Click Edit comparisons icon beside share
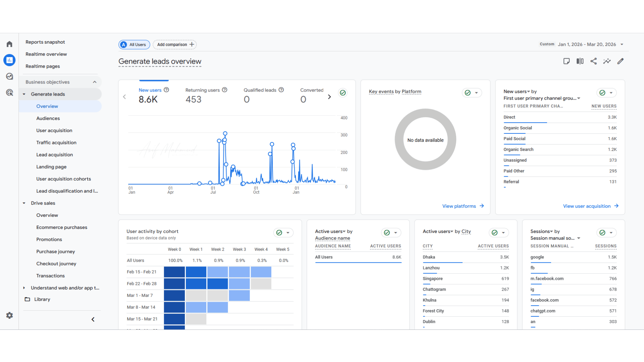 580,61
